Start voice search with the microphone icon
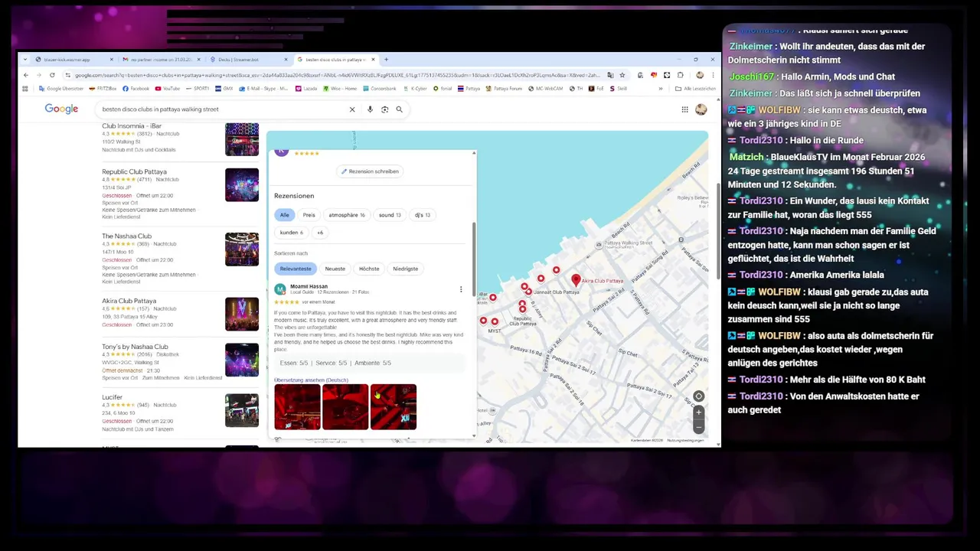Screen dimensions: 980x551 coord(370,109)
